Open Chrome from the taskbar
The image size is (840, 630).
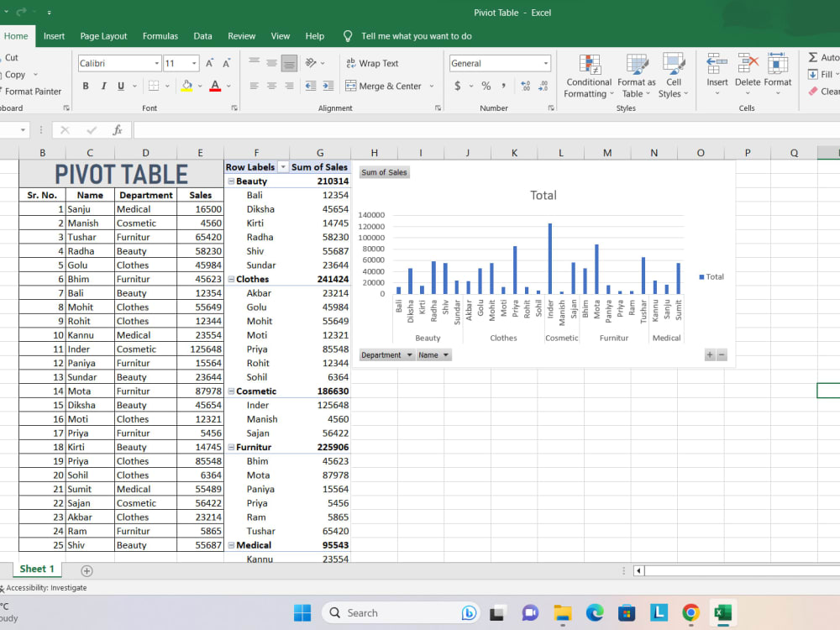pos(690,612)
